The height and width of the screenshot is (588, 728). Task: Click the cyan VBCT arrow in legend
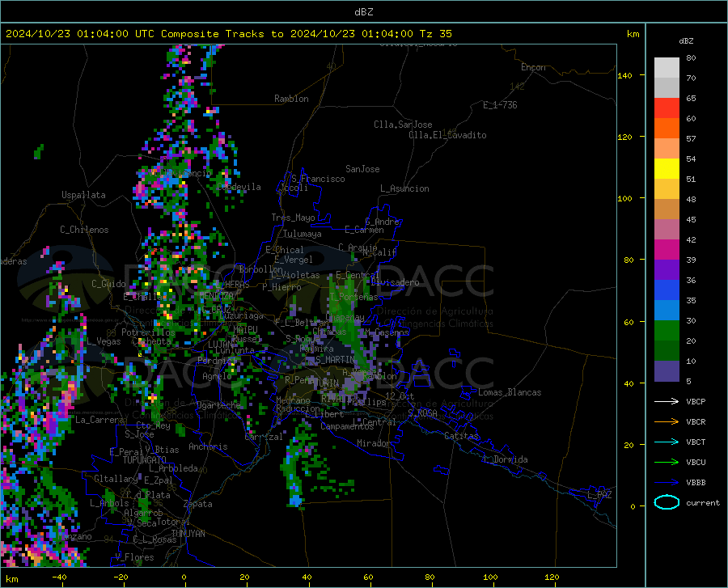pyautogui.click(x=667, y=442)
